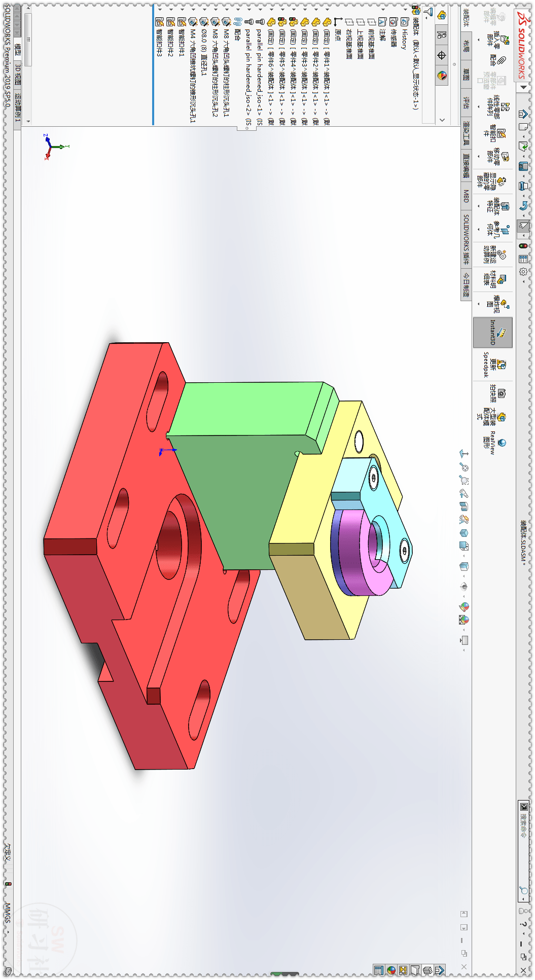Toggle the Instant3D button
535x980 pixels.
click(493, 333)
